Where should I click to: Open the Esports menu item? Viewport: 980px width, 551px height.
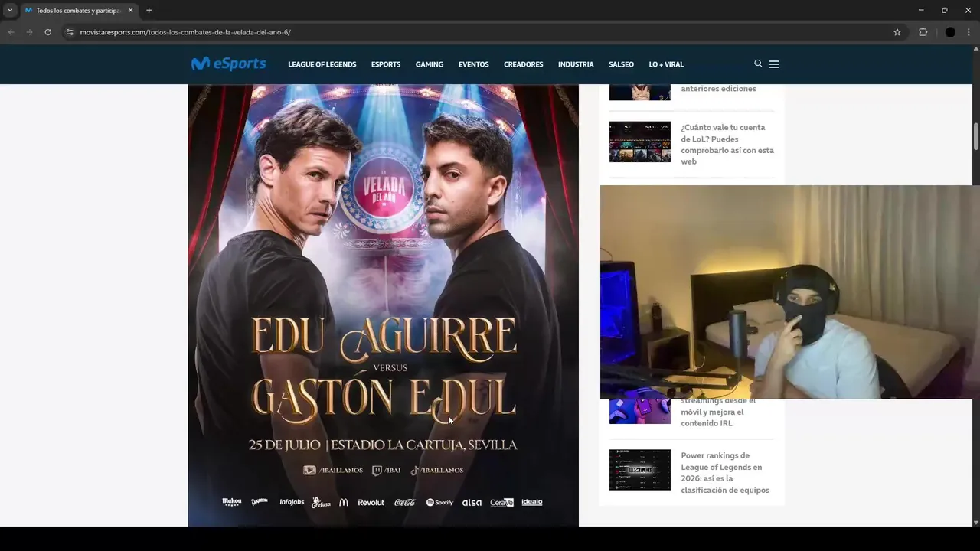click(386, 64)
